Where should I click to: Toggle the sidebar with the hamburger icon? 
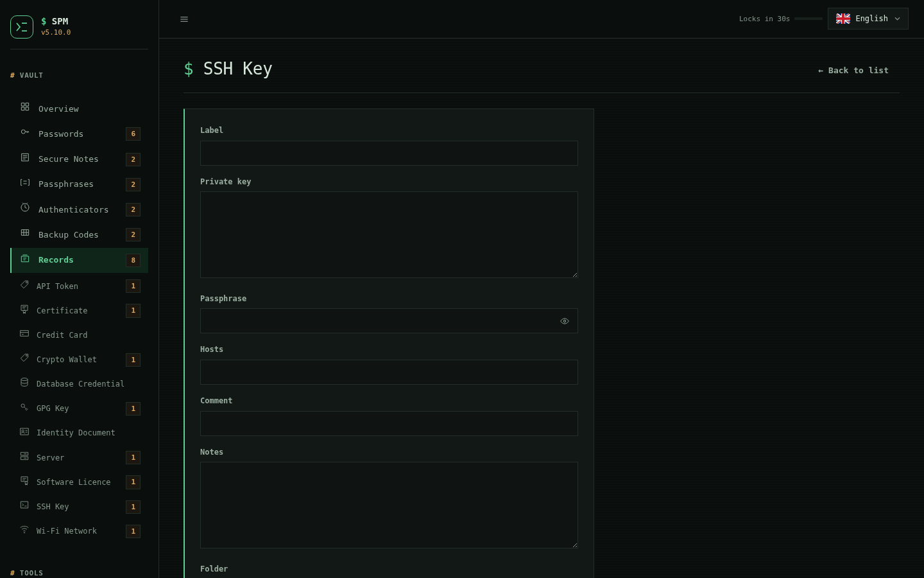pyautogui.click(x=184, y=19)
